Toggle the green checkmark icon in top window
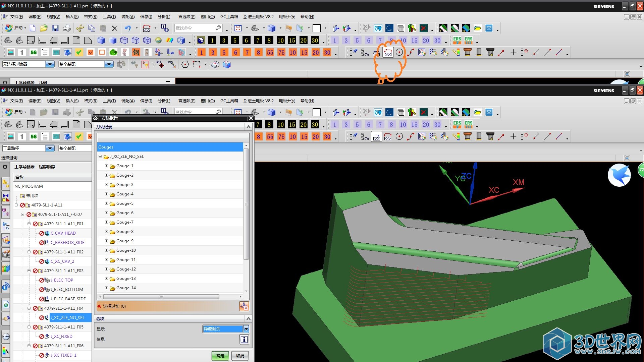 coord(79,52)
